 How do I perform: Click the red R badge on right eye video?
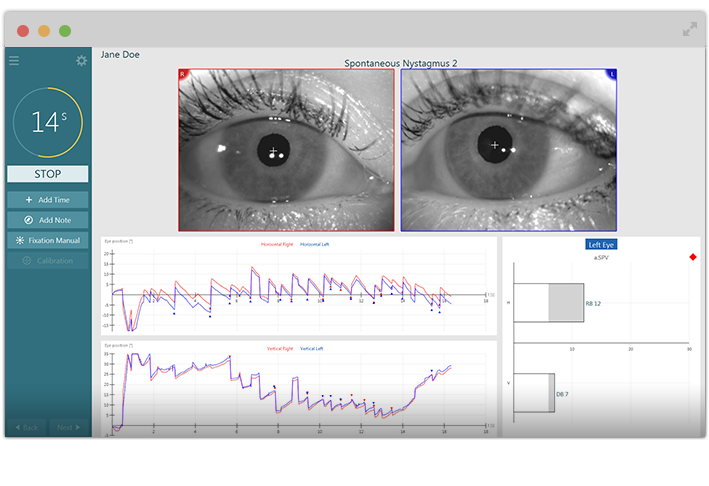[x=183, y=74]
